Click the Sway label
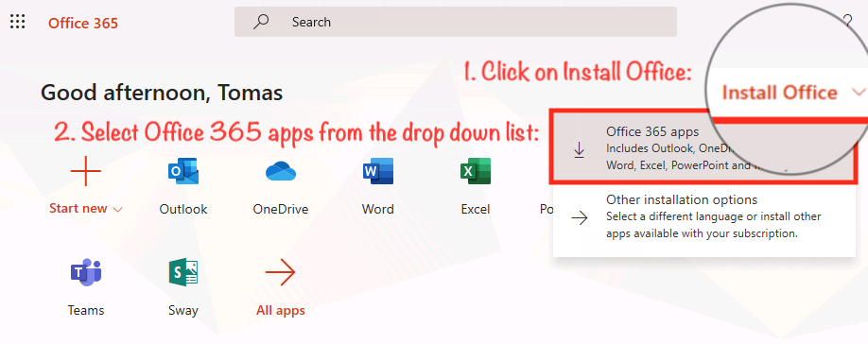Image resolution: width=868 pixels, height=344 pixels. click(x=183, y=310)
